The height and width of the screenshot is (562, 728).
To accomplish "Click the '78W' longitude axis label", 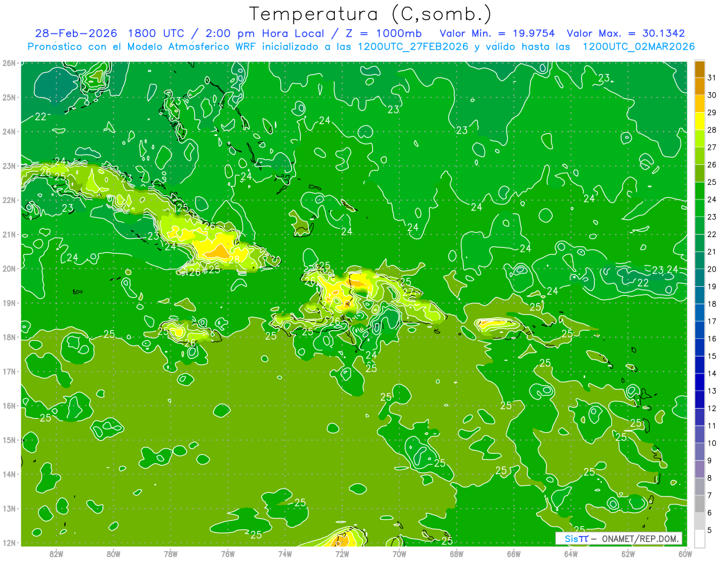I will click(170, 554).
